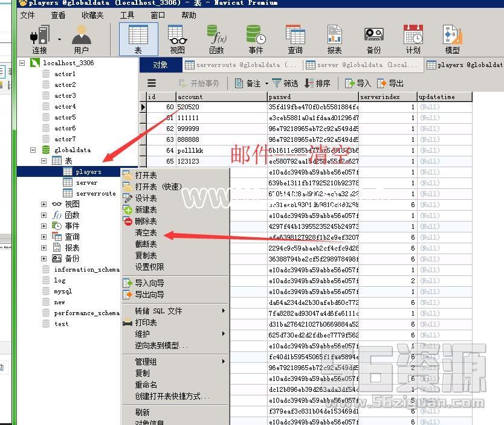Click the 查询 (Query) toolbar icon

[295, 39]
